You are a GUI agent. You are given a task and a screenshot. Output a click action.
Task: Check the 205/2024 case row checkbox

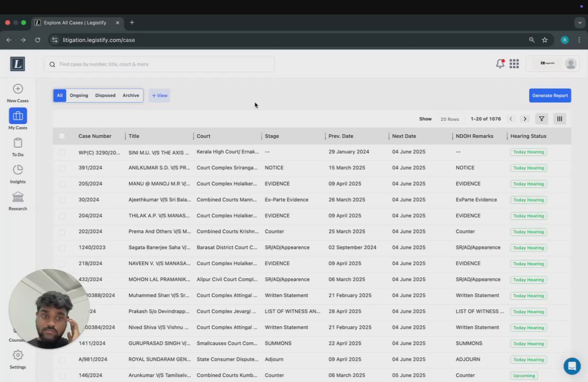coord(62,184)
